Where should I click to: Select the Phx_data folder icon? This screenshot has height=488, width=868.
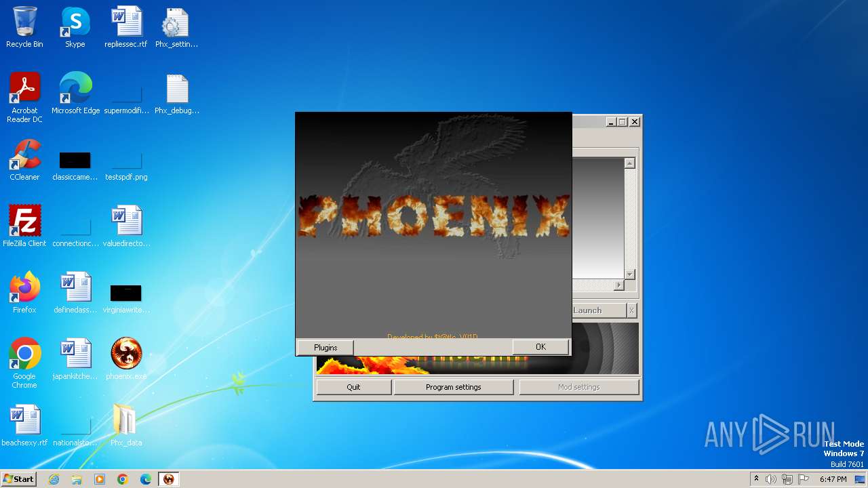(x=126, y=426)
